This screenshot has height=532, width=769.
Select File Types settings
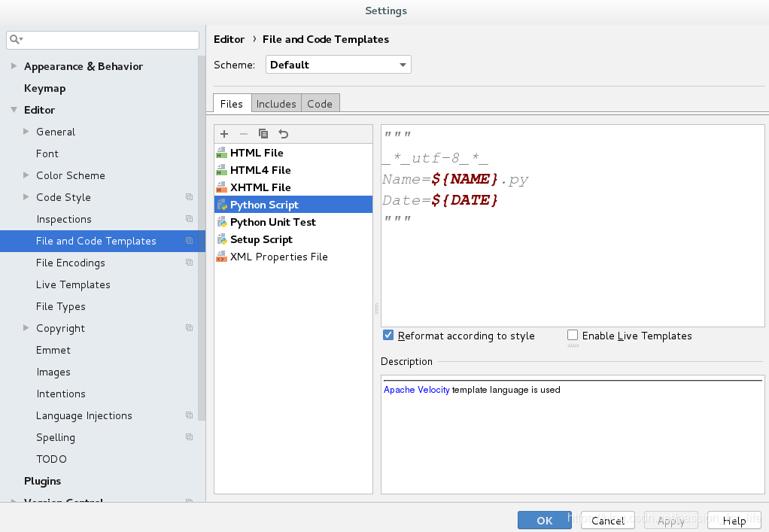click(x=60, y=306)
